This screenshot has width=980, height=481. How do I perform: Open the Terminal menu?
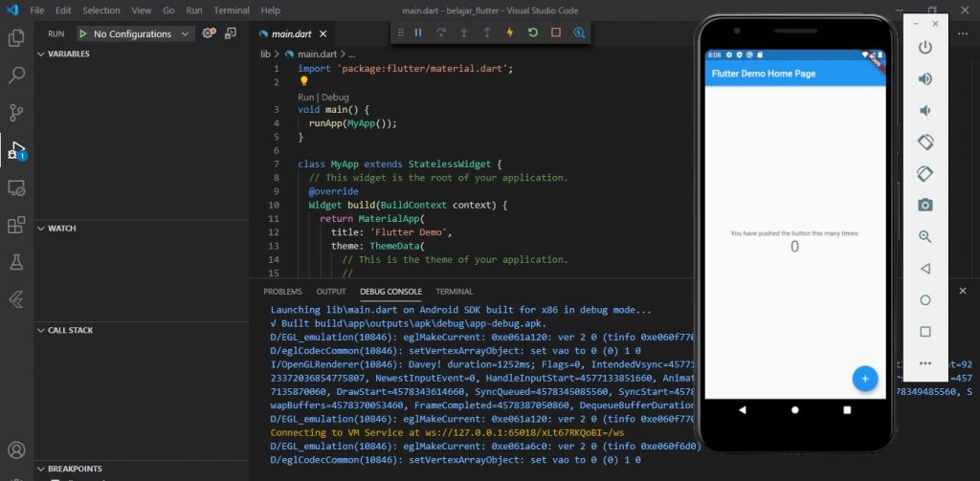[x=232, y=11]
